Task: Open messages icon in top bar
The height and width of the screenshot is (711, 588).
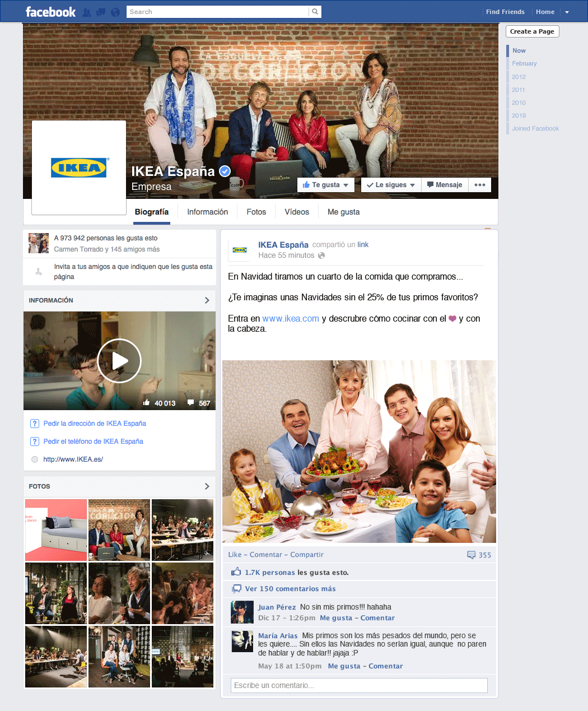Action: [101, 12]
